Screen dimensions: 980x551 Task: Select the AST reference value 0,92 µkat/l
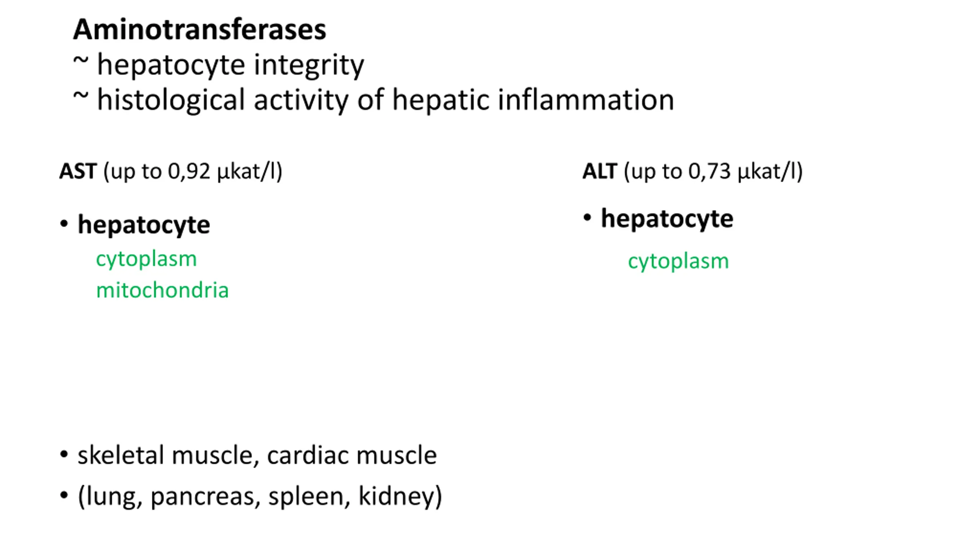[225, 172]
